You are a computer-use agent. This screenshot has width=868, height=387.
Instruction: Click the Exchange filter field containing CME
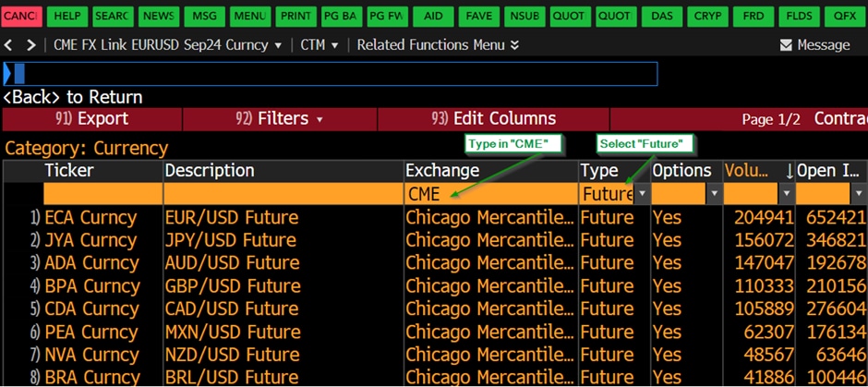[489, 194]
